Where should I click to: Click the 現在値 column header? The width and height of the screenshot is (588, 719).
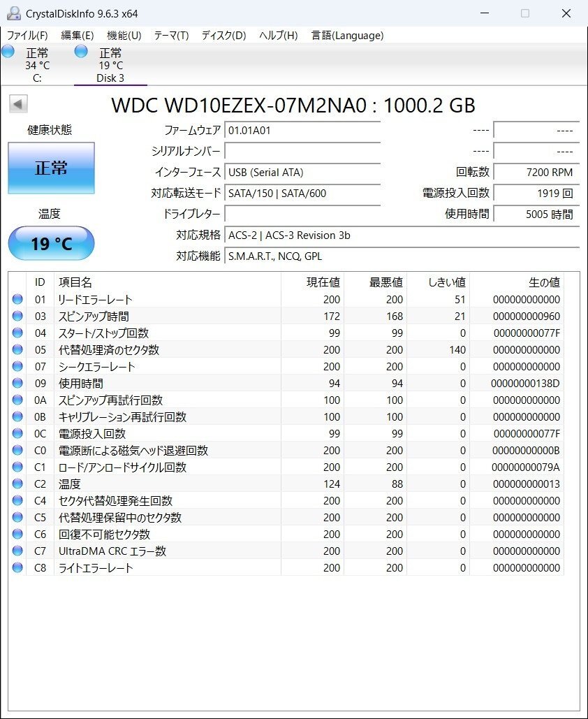[x=313, y=282]
